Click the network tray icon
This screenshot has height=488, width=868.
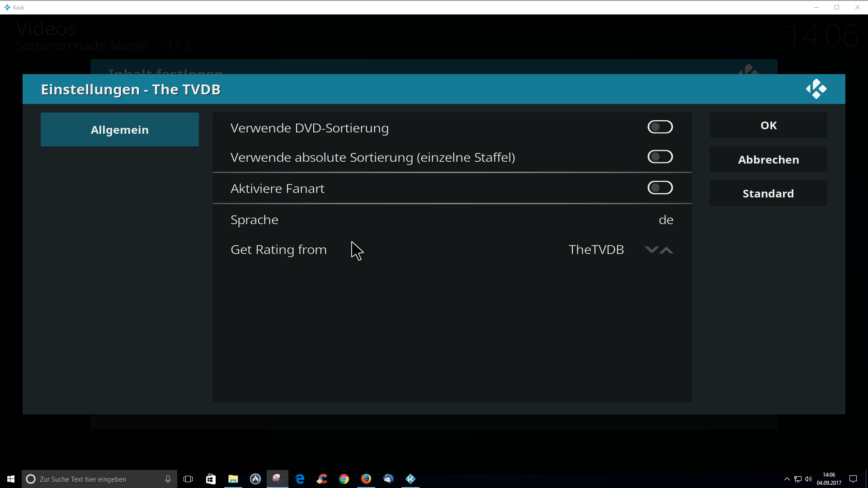coord(798,479)
